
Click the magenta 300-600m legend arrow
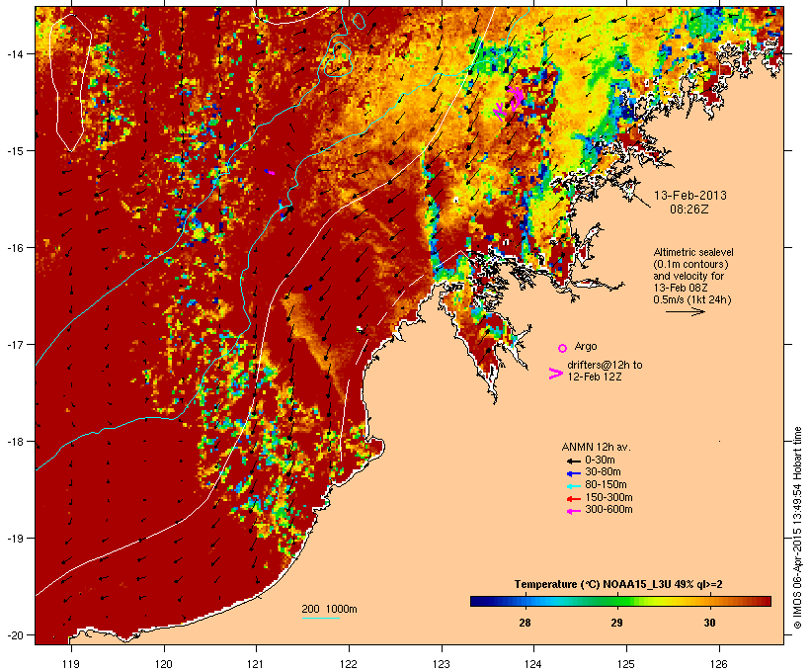point(573,511)
